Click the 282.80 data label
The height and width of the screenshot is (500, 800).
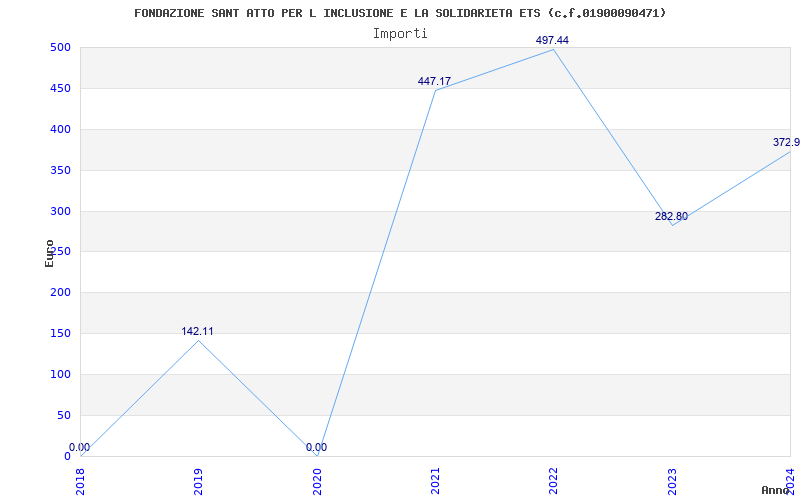671,216
